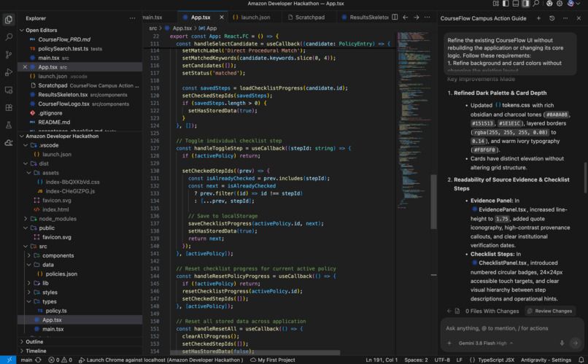This screenshot has height=364, width=588.
Task: Open account dropdown chevron in title bar
Action: point(578,4)
